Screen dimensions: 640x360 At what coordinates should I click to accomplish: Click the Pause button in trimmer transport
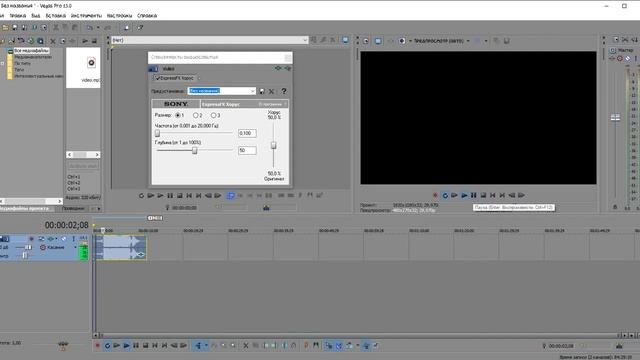tap(170, 196)
